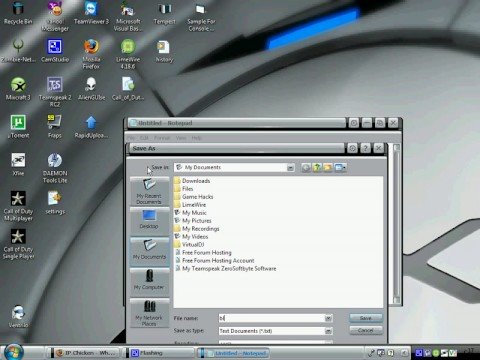This screenshot has width=480, height=360.
Task: Open the Quake-style Zombie-Net desktop icon
Action: click(x=18, y=51)
